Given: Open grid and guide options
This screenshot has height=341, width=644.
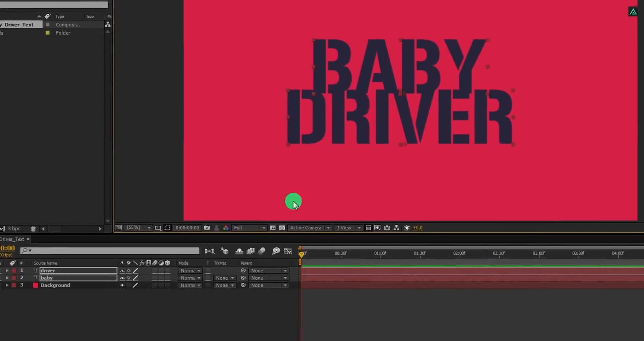Looking at the screenshot, I should (158, 228).
